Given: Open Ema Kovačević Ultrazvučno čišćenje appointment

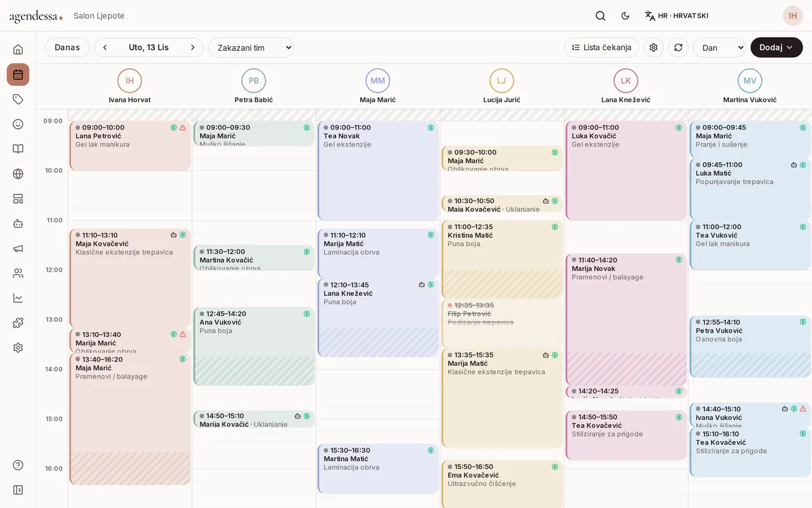Looking at the screenshot, I should point(502,484).
